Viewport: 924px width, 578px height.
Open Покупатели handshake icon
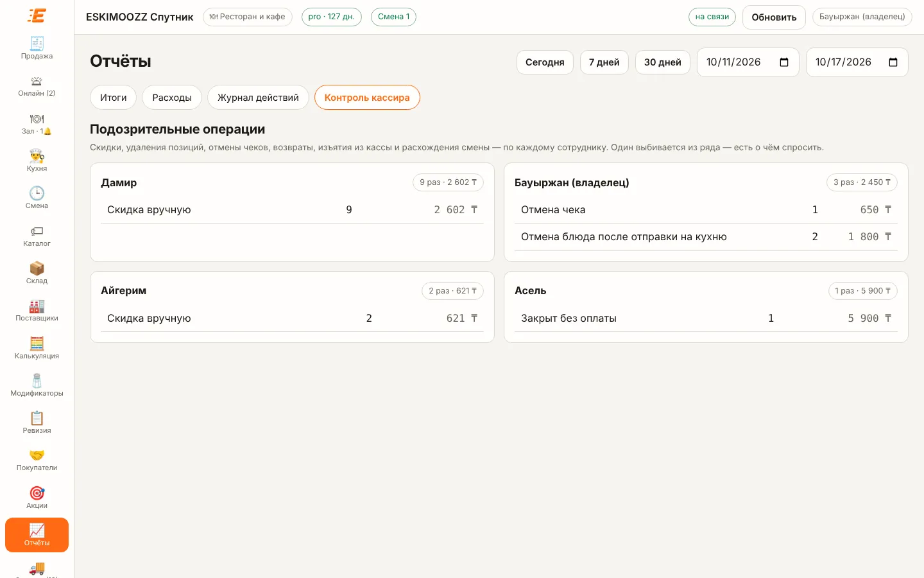pyautogui.click(x=37, y=455)
